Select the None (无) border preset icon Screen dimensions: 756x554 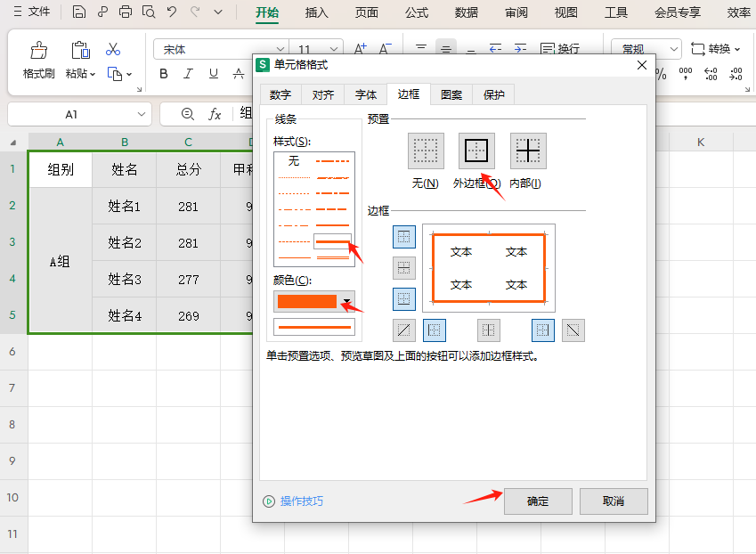[426, 151]
